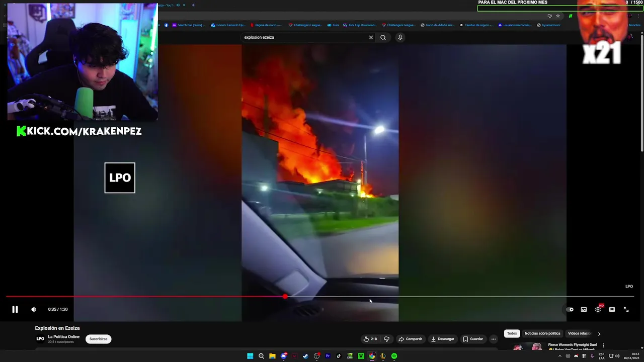Click the LPO channel avatar by the title
Screen dimensions: 644x362
coord(40,339)
